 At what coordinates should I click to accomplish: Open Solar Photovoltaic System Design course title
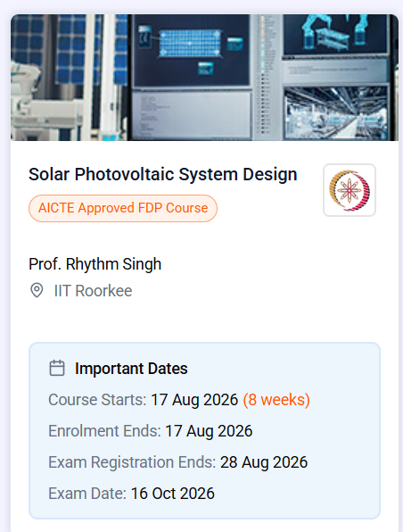[x=162, y=174]
